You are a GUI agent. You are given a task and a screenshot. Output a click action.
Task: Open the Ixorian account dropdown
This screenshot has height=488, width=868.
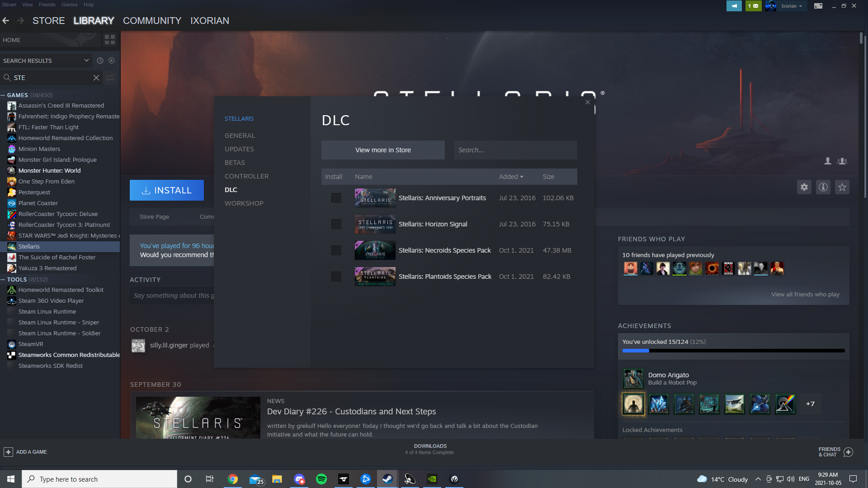pos(792,6)
